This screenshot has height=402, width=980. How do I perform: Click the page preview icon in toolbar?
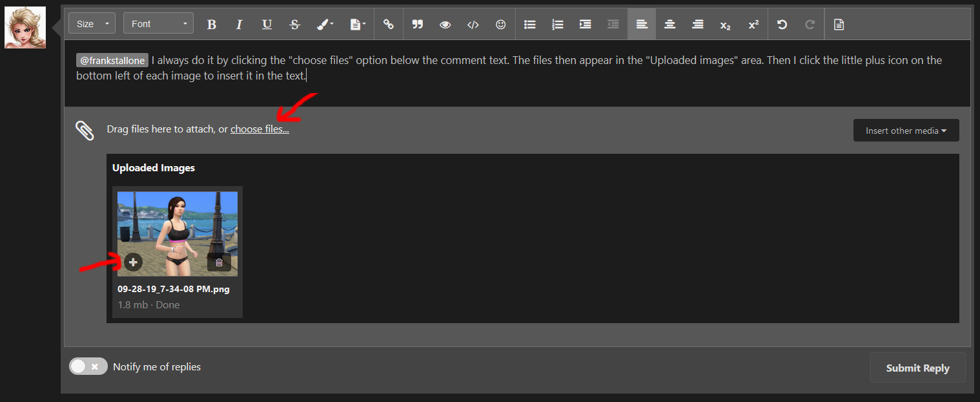(839, 25)
